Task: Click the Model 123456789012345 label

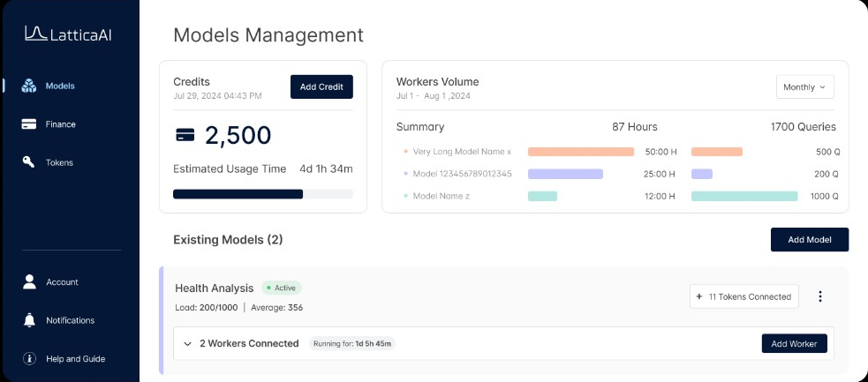Action: click(462, 174)
